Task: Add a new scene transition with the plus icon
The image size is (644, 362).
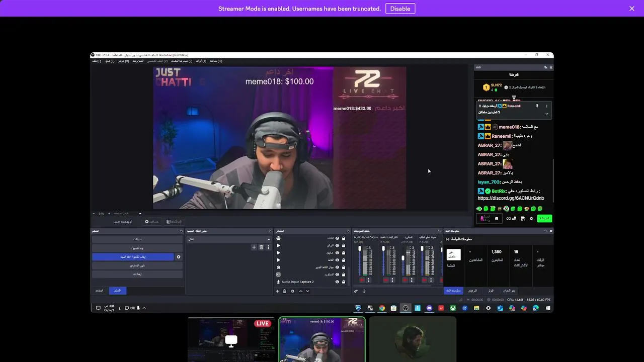Action: [x=254, y=247]
